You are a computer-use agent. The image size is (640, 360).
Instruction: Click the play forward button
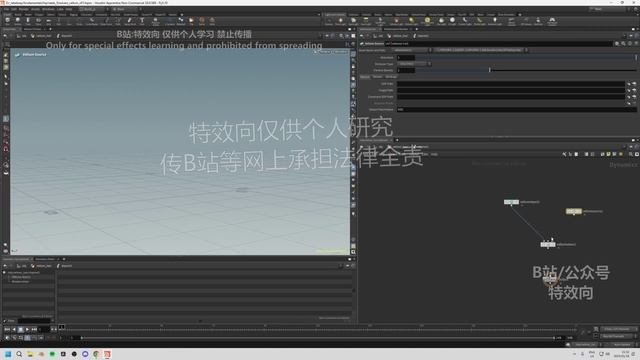(x=27, y=329)
